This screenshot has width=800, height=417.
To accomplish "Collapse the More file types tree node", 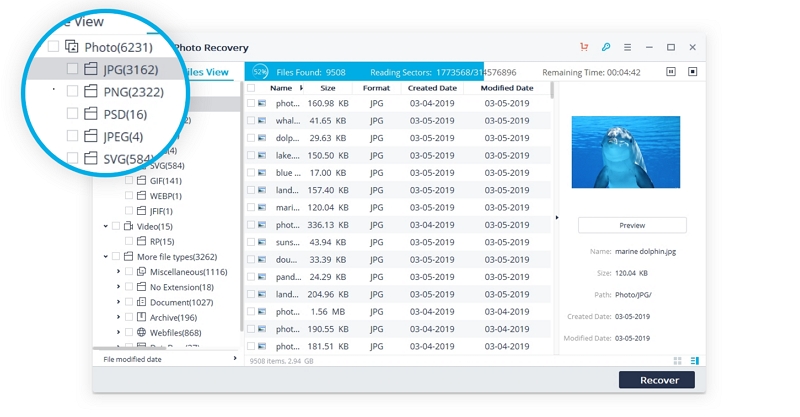I will [x=105, y=257].
